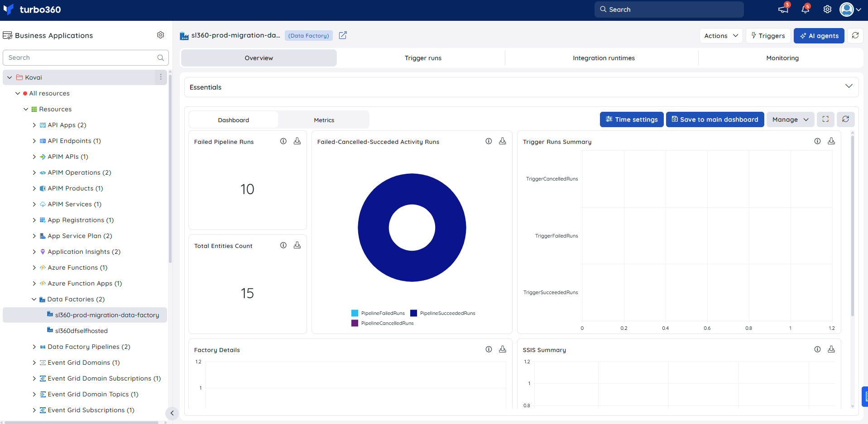Collapse the All resources node
This screenshot has height=424, width=868.
(18, 93)
